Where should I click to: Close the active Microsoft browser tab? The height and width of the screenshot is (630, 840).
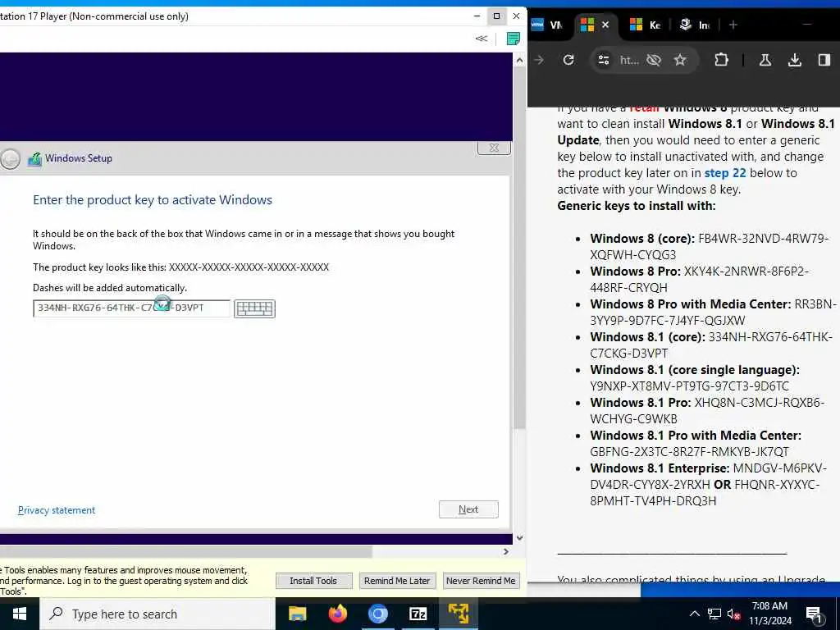tap(605, 25)
